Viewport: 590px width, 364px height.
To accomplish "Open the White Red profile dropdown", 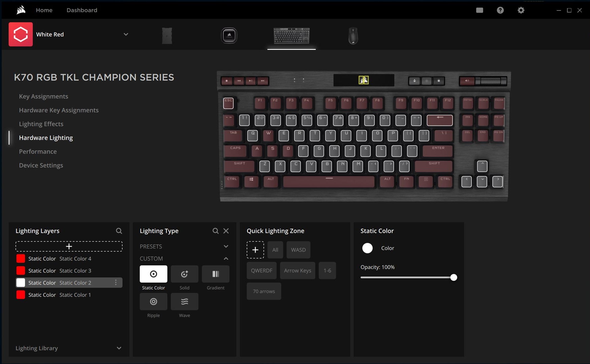I will point(126,34).
